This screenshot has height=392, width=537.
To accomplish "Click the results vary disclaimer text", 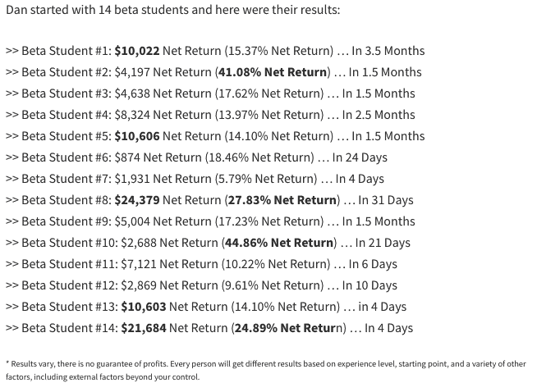I will (266, 371).
